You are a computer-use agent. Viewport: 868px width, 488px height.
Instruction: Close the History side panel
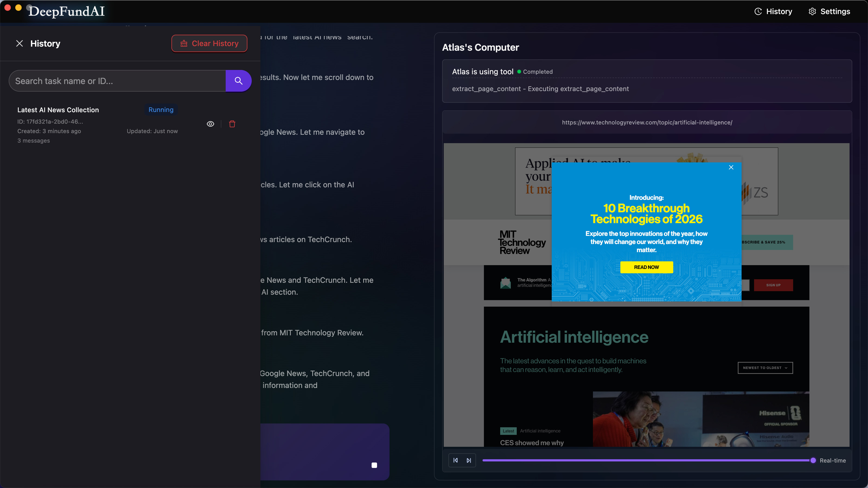coord(20,43)
